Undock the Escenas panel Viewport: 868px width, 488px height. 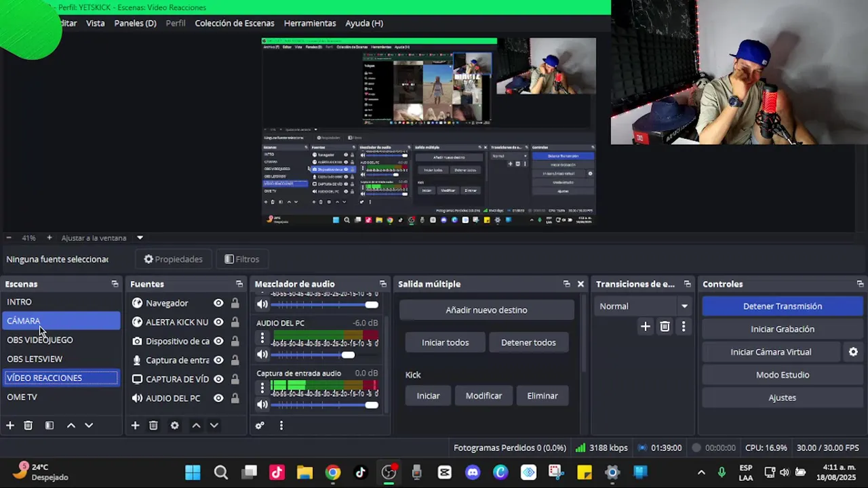[x=115, y=284]
